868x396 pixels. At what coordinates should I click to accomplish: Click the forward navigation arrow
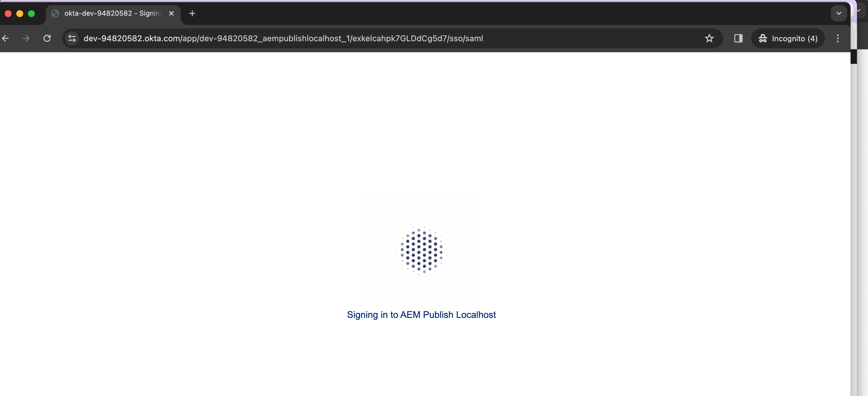click(x=26, y=38)
